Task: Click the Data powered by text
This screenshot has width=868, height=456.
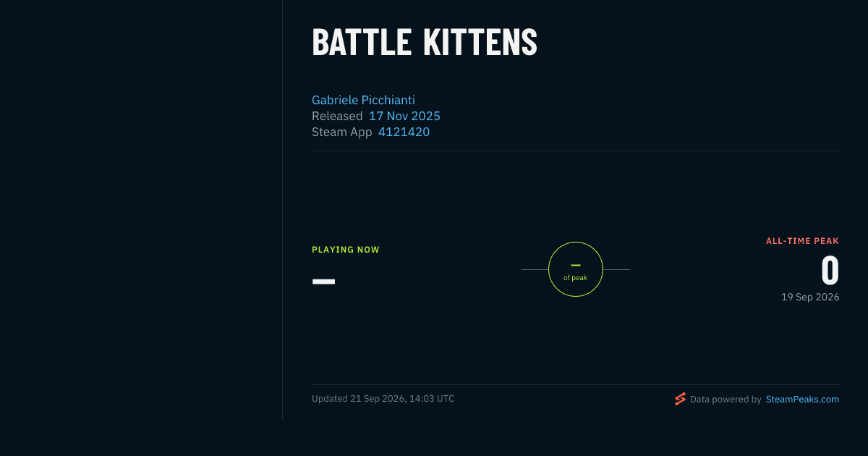Action: point(726,399)
